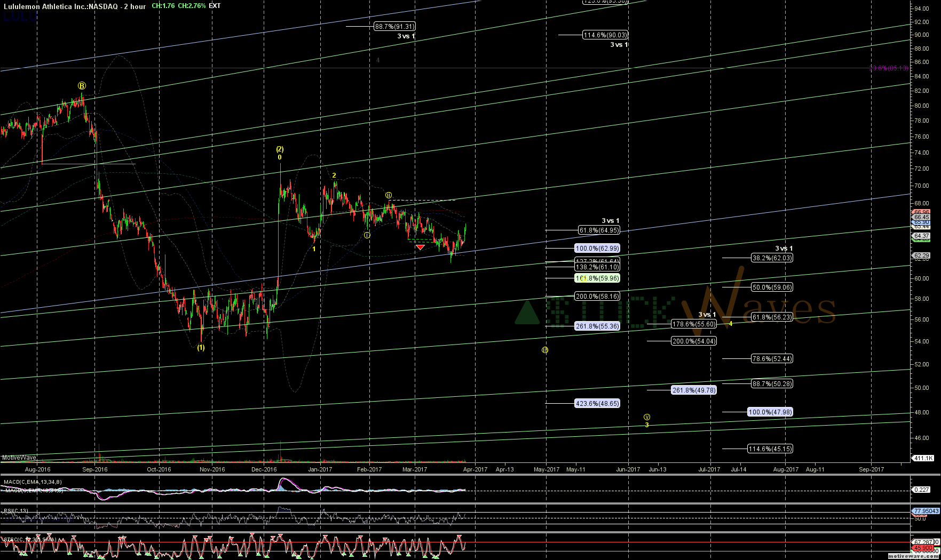The height and width of the screenshot is (560, 941).
Task: Click the Mar-2017 date on time axis
Action: tap(415, 469)
